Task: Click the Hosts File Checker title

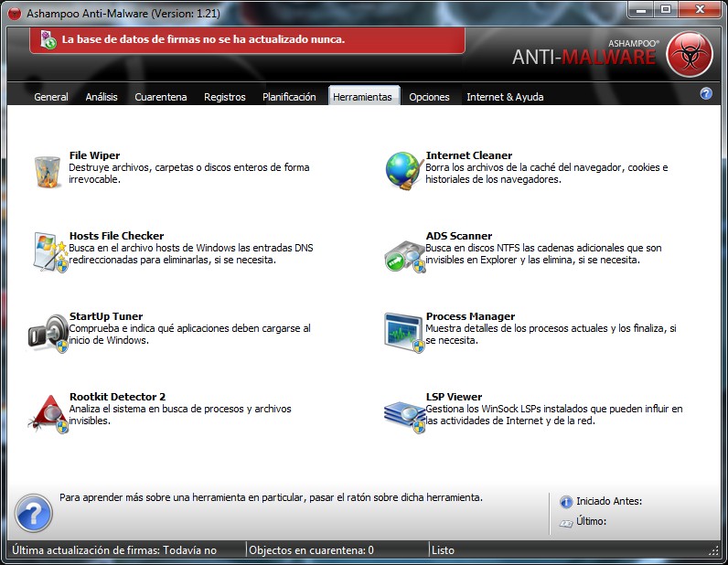Action: point(116,236)
